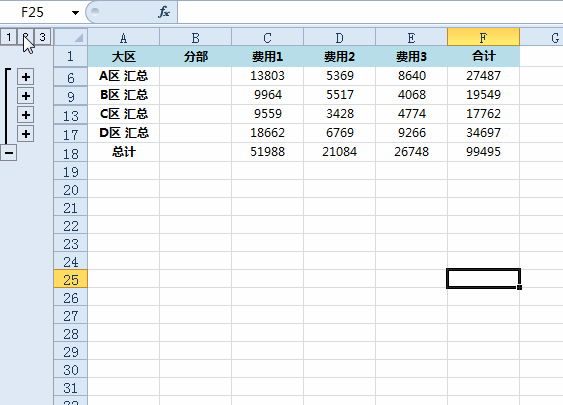The height and width of the screenshot is (405, 563).
Task: Select row 13 header
Action: [71, 115]
